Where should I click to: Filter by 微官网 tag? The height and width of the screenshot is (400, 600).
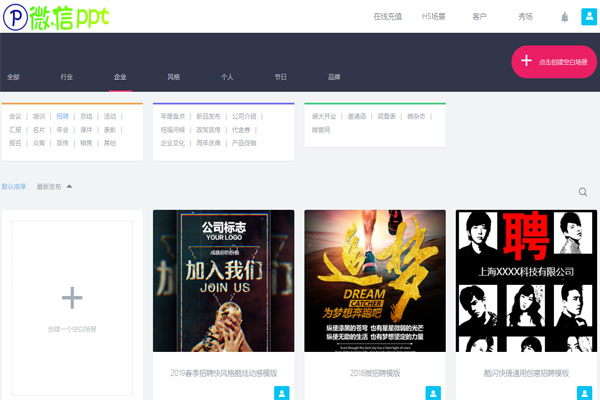coord(321,130)
